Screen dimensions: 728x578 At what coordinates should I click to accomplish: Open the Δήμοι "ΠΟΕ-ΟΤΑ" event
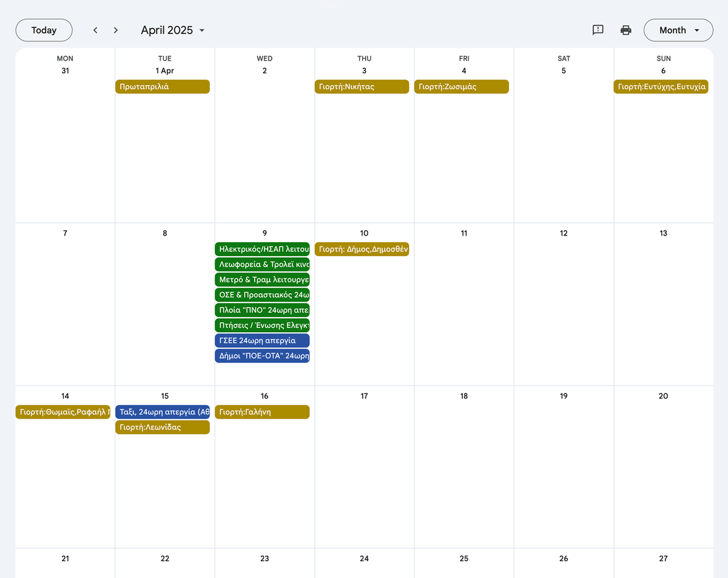point(262,356)
